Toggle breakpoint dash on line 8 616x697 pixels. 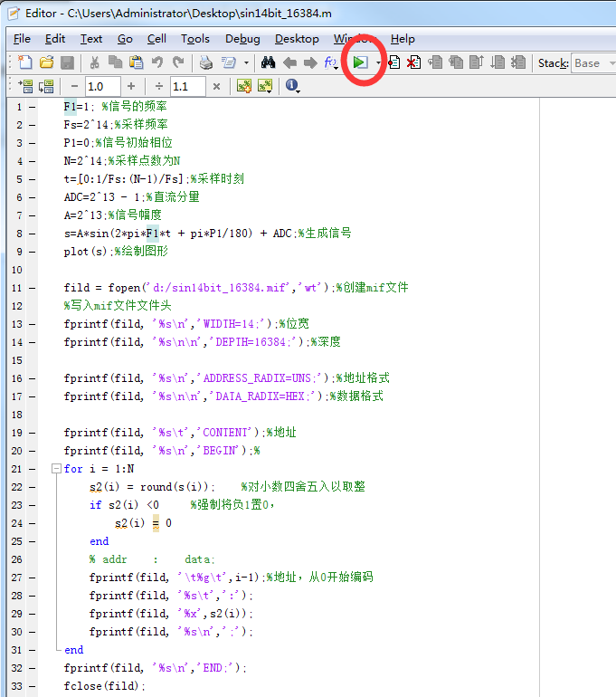tap(32, 234)
